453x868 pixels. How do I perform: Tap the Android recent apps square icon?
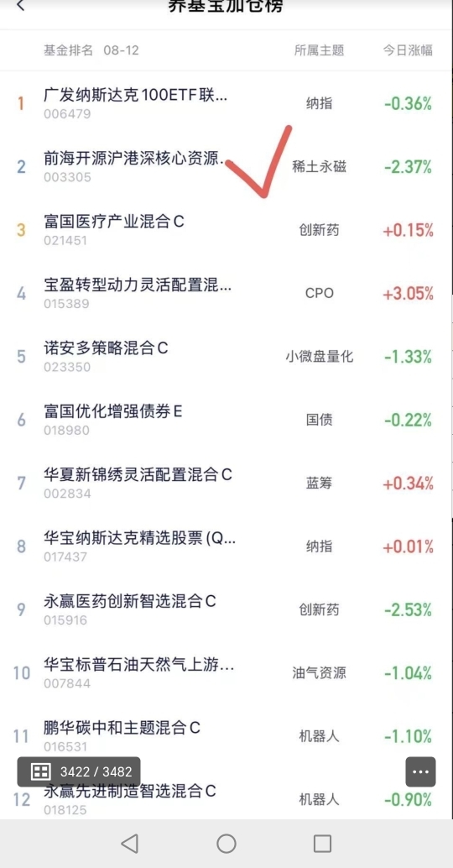point(322,843)
